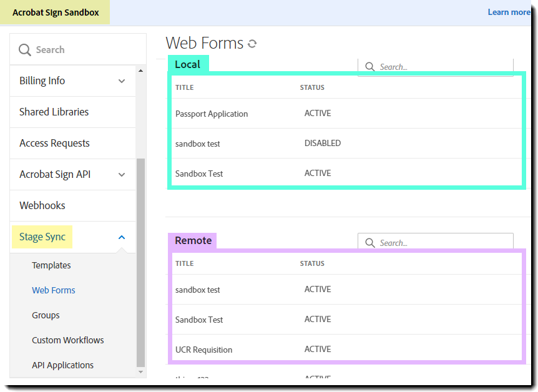Open API Applications under Stage Sync
This screenshot has width=538, height=392.
pyautogui.click(x=62, y=365)
